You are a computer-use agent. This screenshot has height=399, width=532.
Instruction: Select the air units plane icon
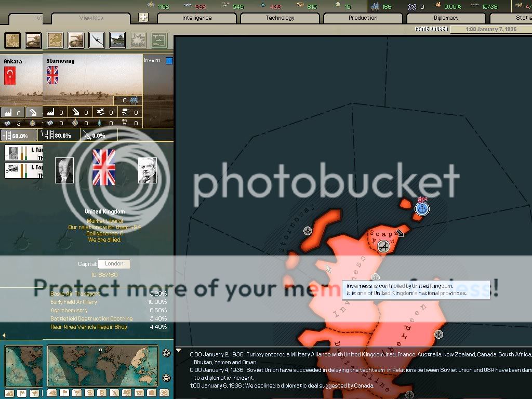click(97, 40)
